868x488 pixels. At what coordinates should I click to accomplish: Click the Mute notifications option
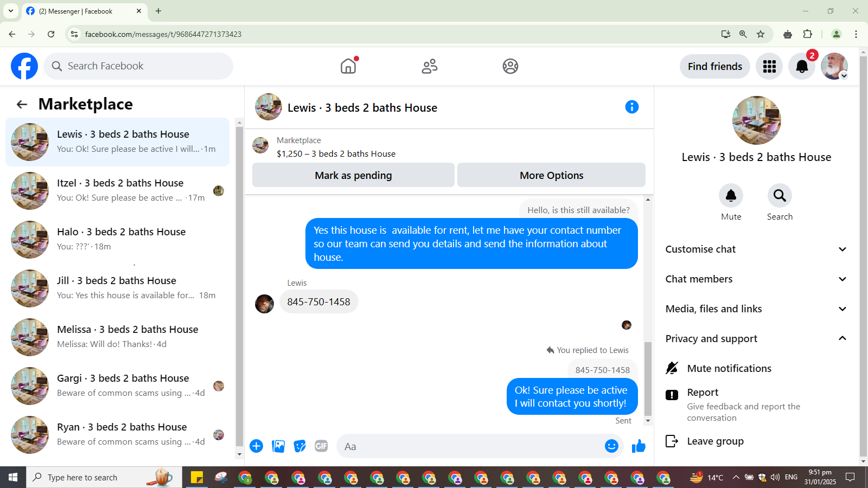pos(756,368)
